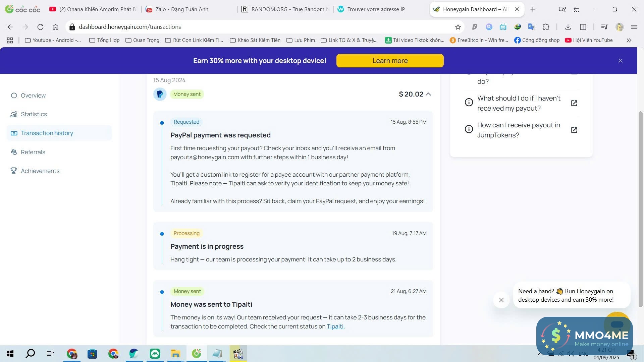Click the browser reload icon

40,27
